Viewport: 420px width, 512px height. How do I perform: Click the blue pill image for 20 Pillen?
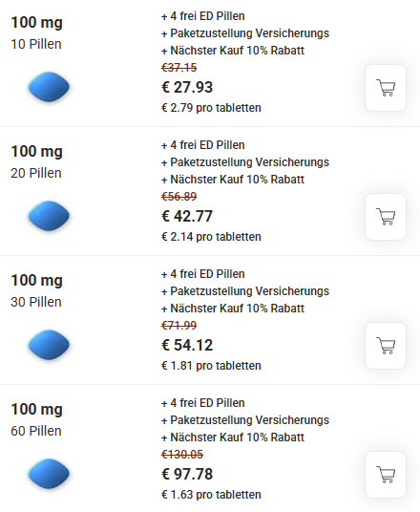(49, 216)
